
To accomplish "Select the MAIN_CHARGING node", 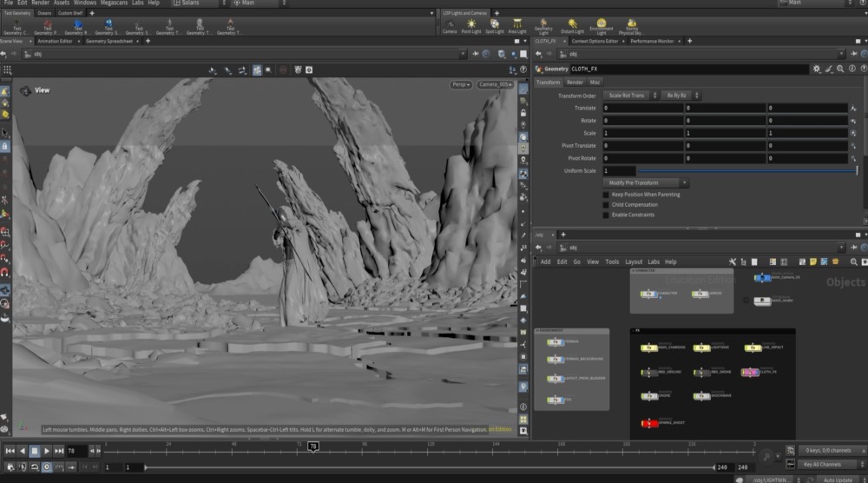I will pyautogui.click(x=649, y=347).
